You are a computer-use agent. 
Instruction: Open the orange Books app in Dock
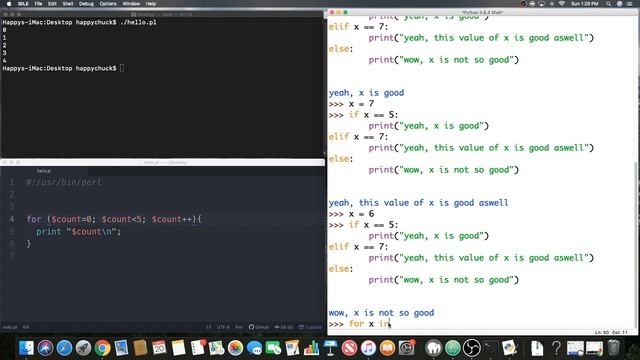[x=387, y=348]
